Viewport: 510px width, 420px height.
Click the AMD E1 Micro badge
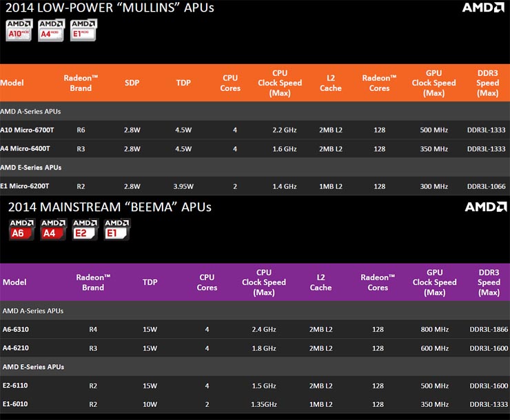point(83,31)
